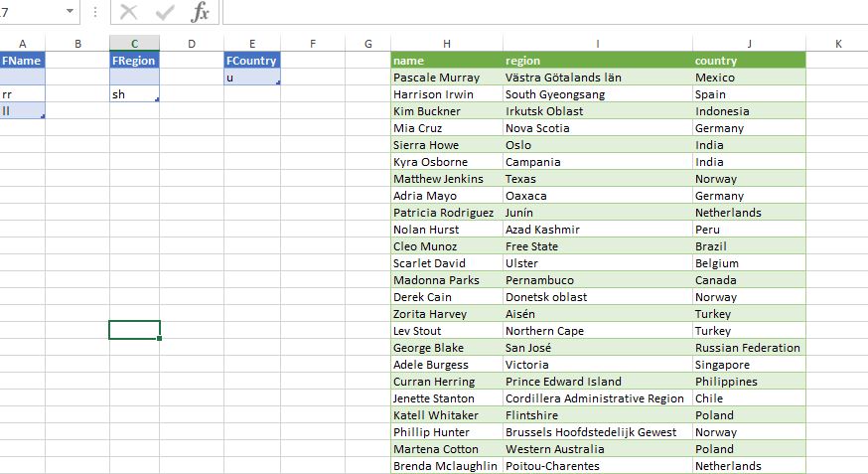Select the Nova Scotia region cell
This screenshot has width=868, height=474.
pos(597,128)
